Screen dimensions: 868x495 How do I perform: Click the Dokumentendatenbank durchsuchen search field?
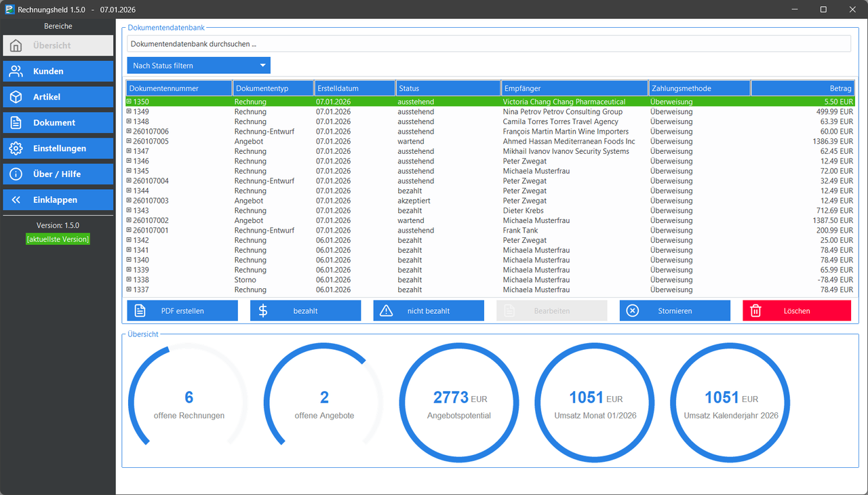[x=489, y=44]
